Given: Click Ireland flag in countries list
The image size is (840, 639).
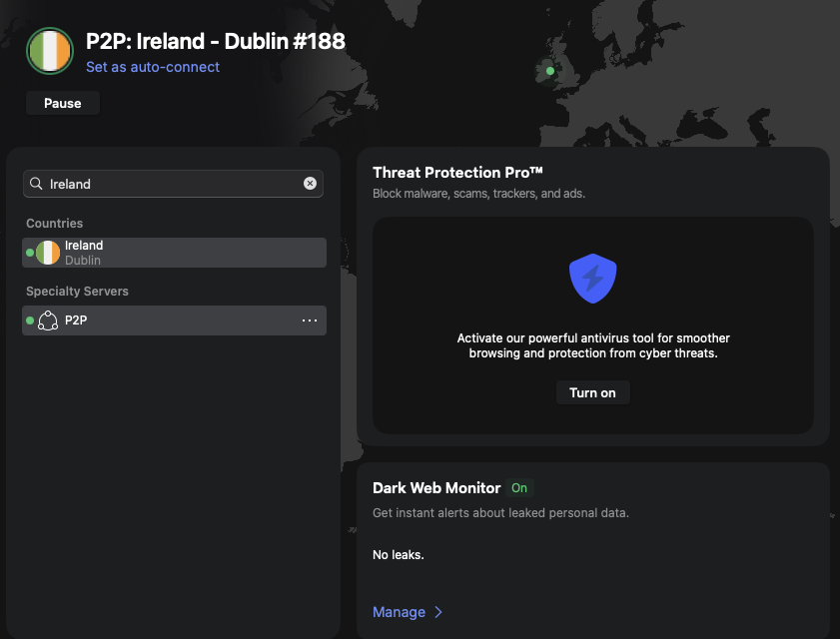Looking at the screenshot, I should [x=48, y=253].
